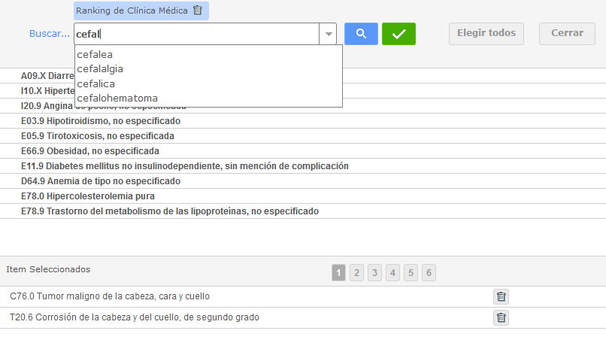Expand the search combo box arrow
This screenshot has width=606, height=364.
click(329, 34)
